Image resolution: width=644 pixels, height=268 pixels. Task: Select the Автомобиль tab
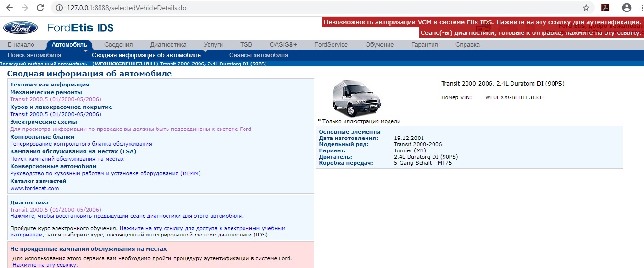(x=69, y=45)
